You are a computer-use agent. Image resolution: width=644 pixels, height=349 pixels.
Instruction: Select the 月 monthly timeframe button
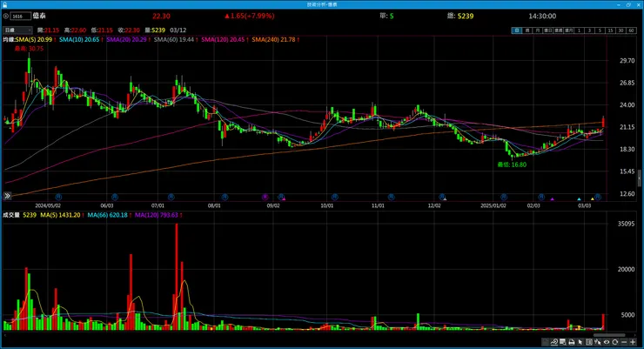point(537,30)
